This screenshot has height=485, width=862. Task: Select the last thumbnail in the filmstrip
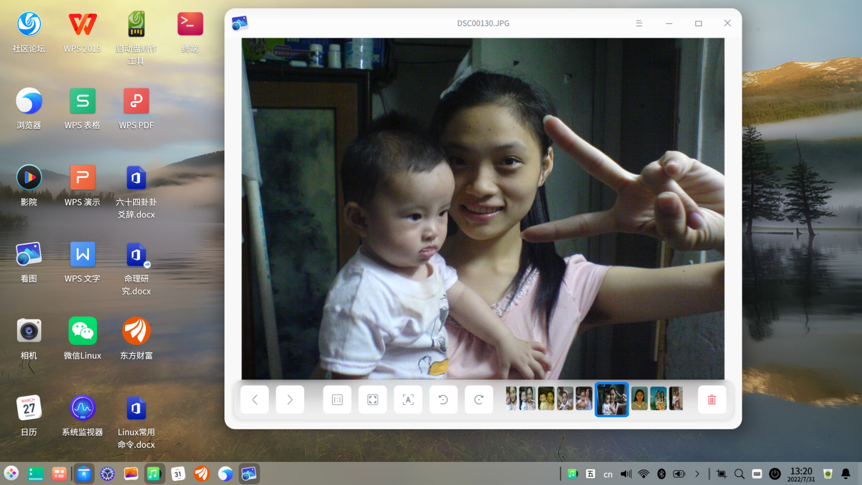click(676, 399)
